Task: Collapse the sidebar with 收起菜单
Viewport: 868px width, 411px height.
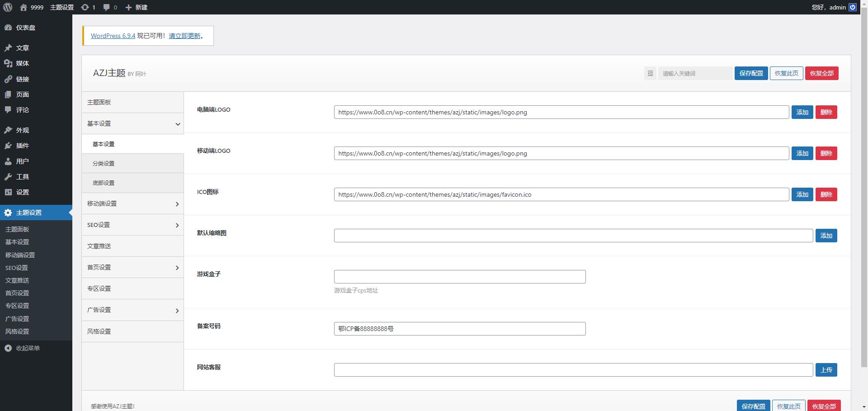Action: click(x=28, y=348)
